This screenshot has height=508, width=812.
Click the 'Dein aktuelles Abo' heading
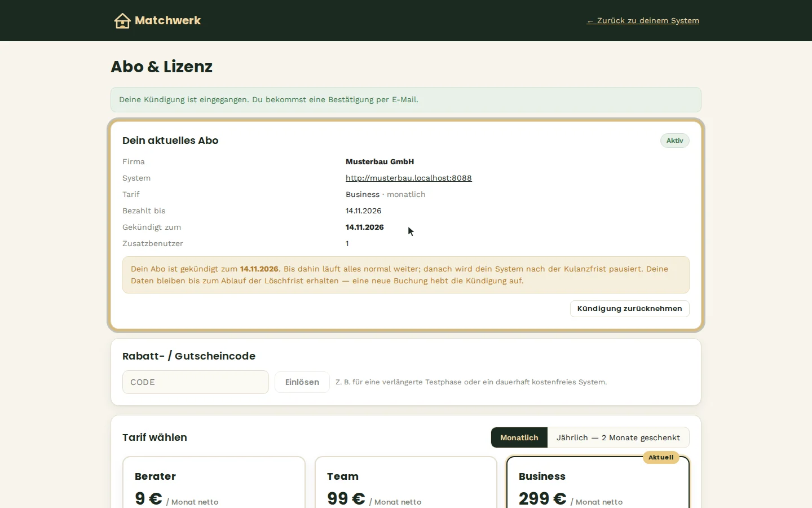tap(170, 141)
